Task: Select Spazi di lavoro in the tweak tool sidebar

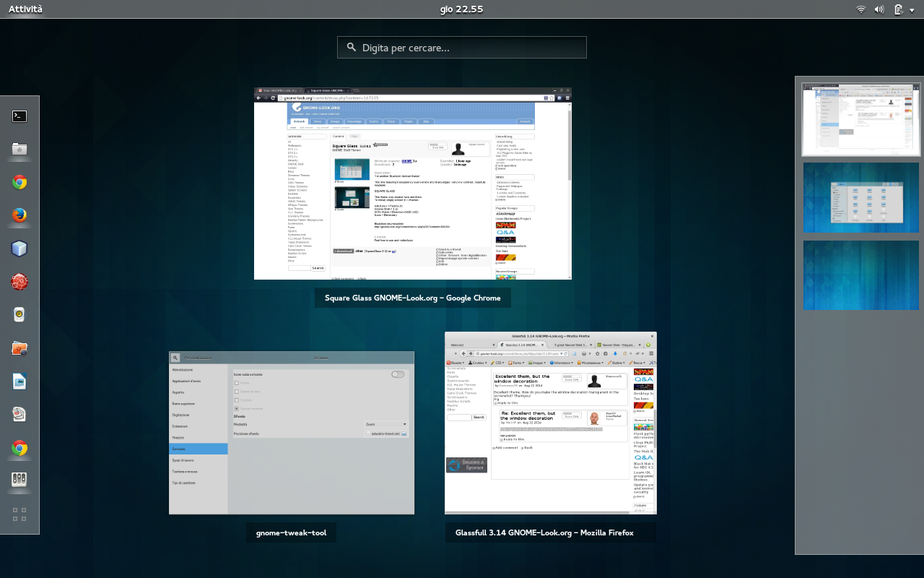Action: [199, 460]
